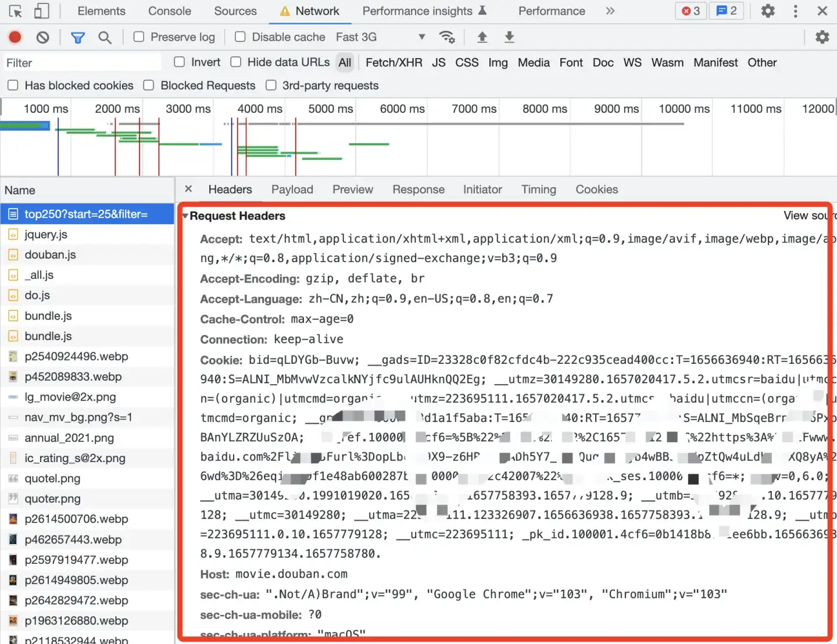Enable Preserve log checkbox
837x644 pixels.
click(139, 37)
